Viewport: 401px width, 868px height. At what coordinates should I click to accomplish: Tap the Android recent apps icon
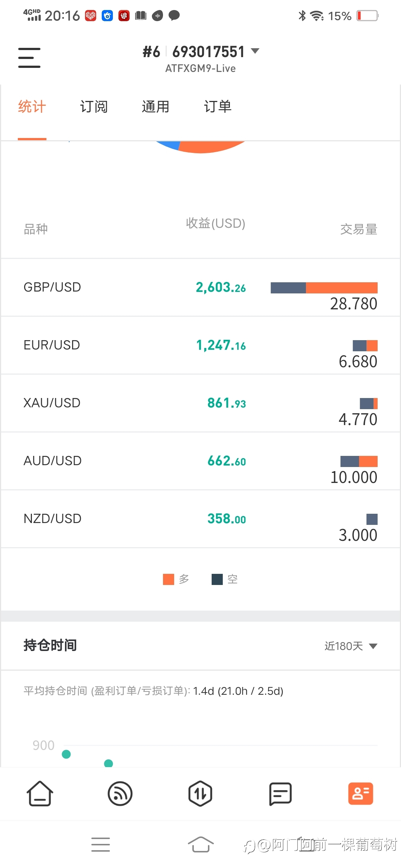(101, 845)
